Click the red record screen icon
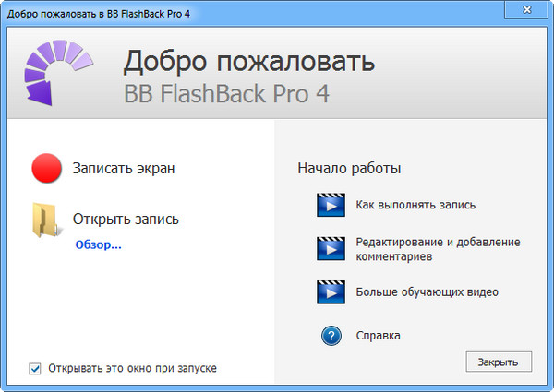 (x=45, y=169)
